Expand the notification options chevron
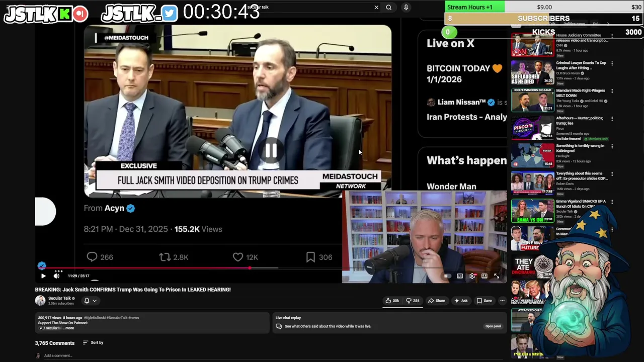The width and height of the screenshot is (644, 362). 94,301
